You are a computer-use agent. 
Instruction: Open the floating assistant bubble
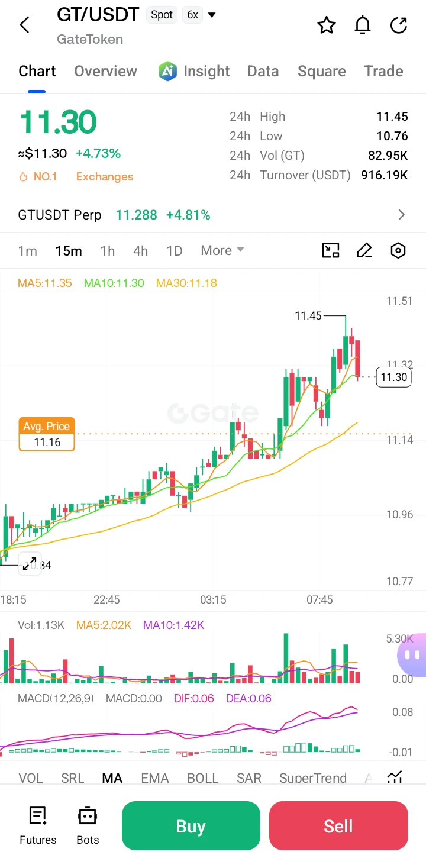[x=412, y=655]
